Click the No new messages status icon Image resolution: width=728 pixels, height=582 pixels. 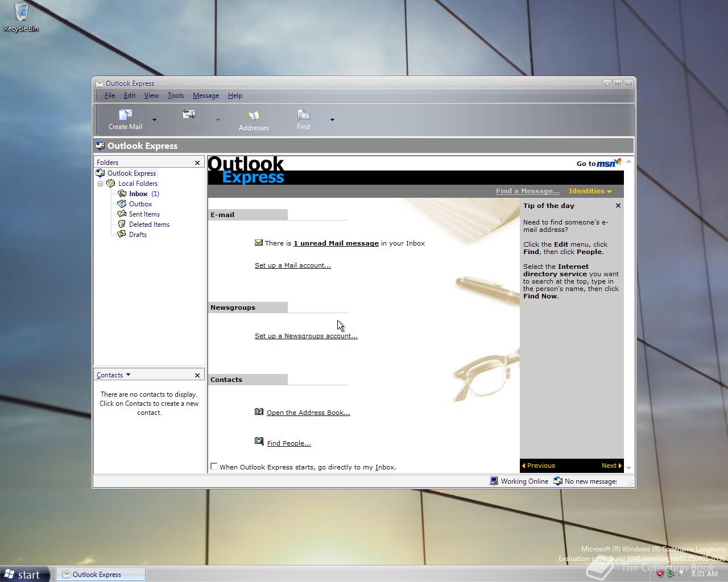tap(558, 481)
